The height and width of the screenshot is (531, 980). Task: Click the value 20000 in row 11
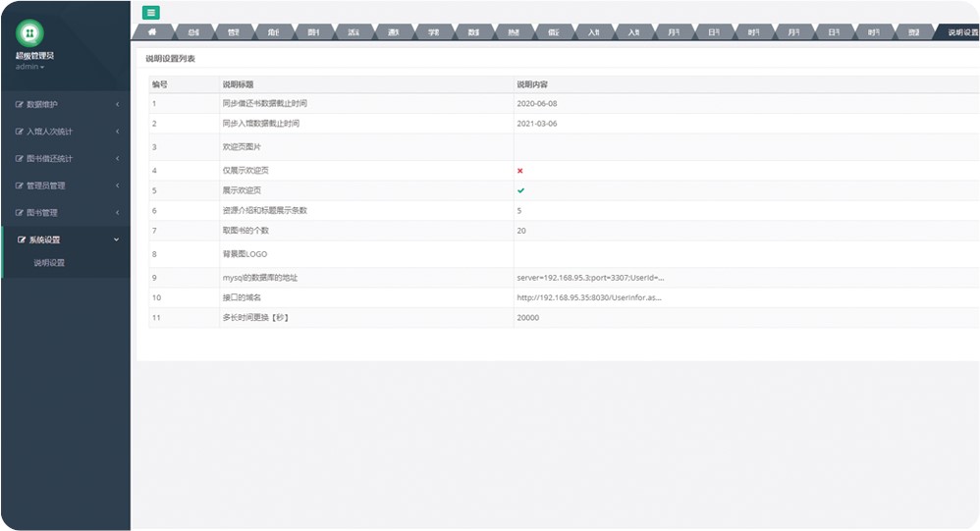coord(528,318)
